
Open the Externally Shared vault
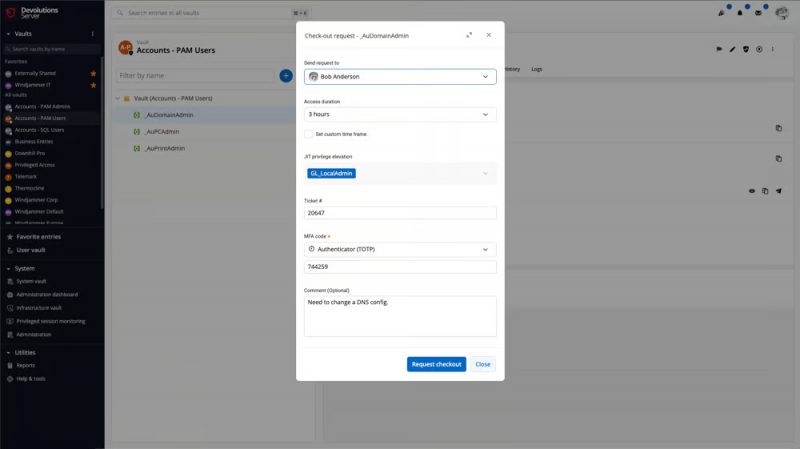tap(35, 73)
